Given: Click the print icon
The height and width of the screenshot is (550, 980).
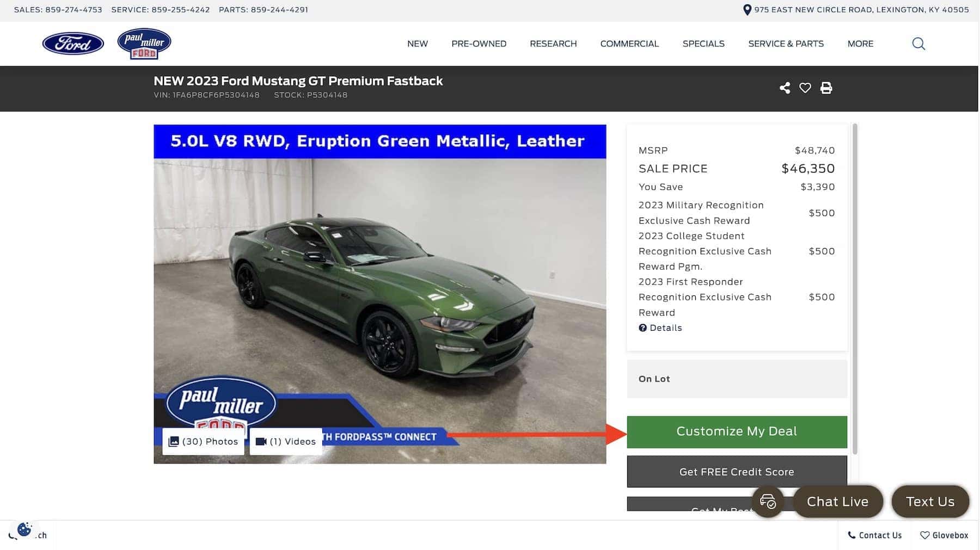Looking at the screenshot, I should (826, 88).
